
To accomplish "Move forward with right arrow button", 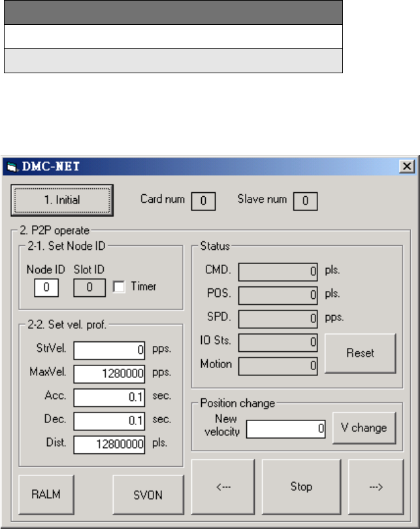I will point(376,487).
